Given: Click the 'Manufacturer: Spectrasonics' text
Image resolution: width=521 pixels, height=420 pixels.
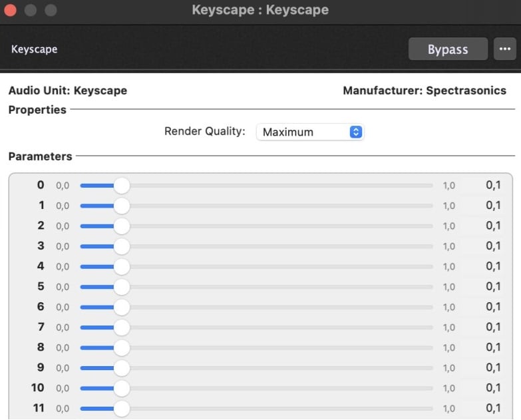Looking at the screenshot, I should 425,91.
